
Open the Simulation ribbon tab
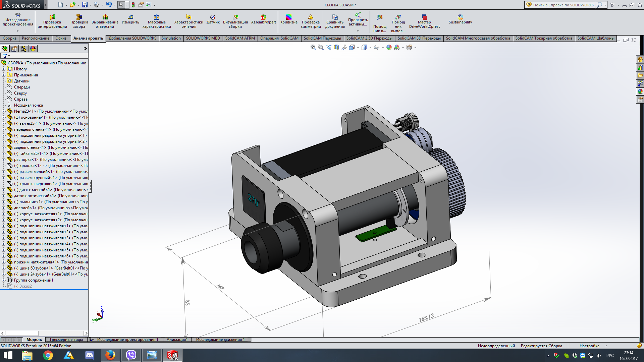pyautogui.click(x=171, y=38)
